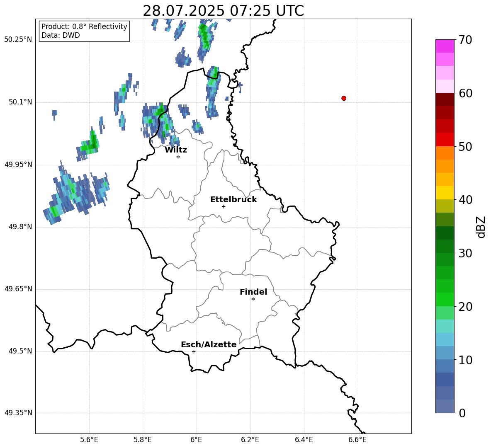The width and height of the screenshot is (491, 448).
Task: Click the cross marker under Esch/Alzette
Action: coord(194,351)
